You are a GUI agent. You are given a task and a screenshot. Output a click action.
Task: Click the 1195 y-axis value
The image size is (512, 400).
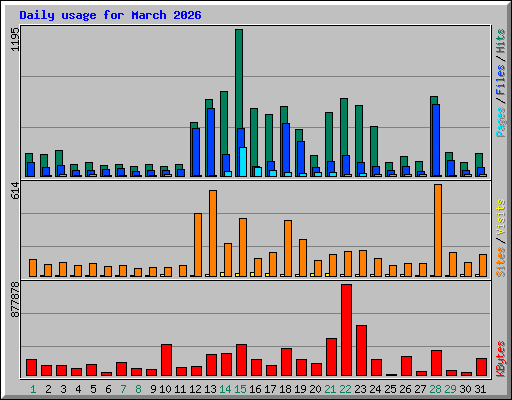[x=15, y=39]
